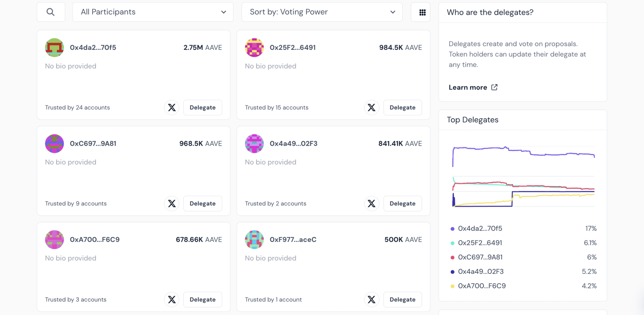
Task: Open X profile of 0x4da2...70f5
Action: coord(172,107)
